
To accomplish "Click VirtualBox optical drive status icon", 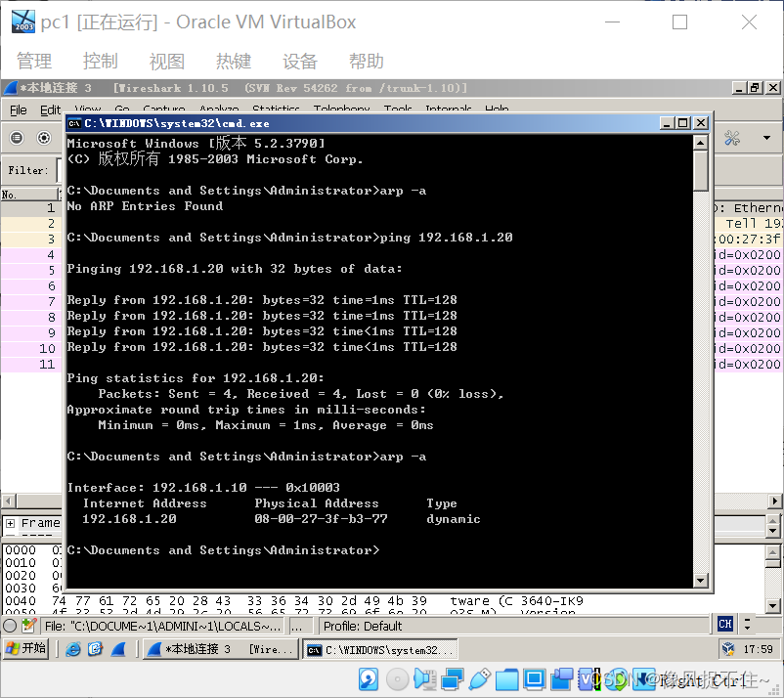I will coord(398,679).
